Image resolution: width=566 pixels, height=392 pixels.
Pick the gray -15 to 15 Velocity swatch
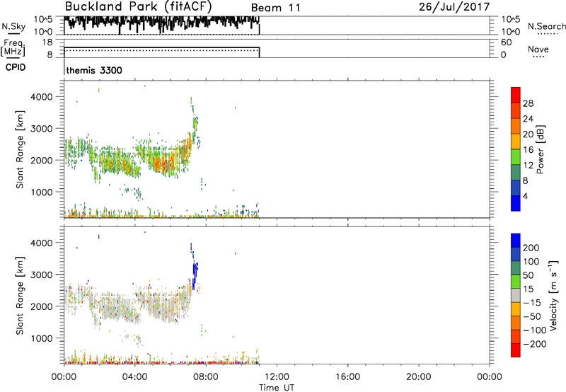pyautogui.click(x=516, y=295)
